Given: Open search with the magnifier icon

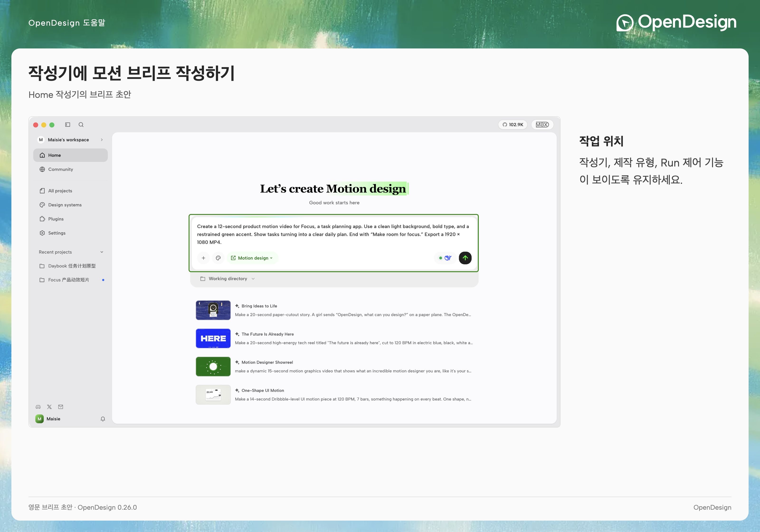Looking at the screenshot, I should coord(81,124).
